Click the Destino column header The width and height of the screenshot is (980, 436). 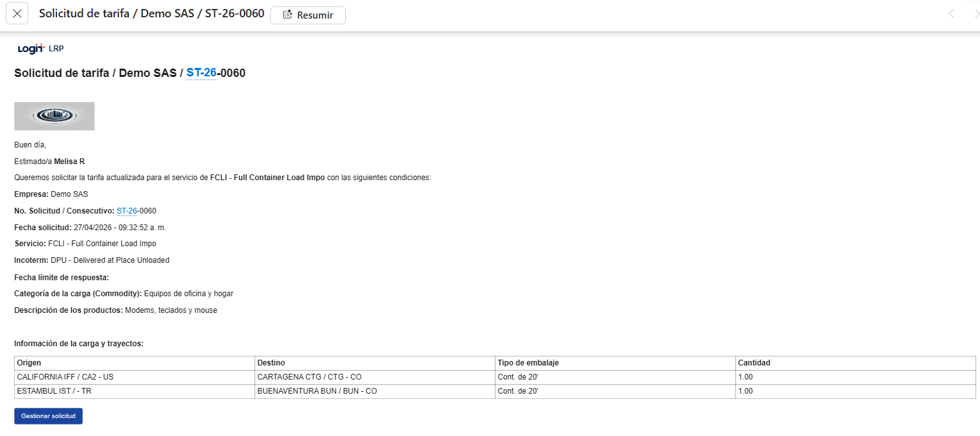[x=375, y=363]
